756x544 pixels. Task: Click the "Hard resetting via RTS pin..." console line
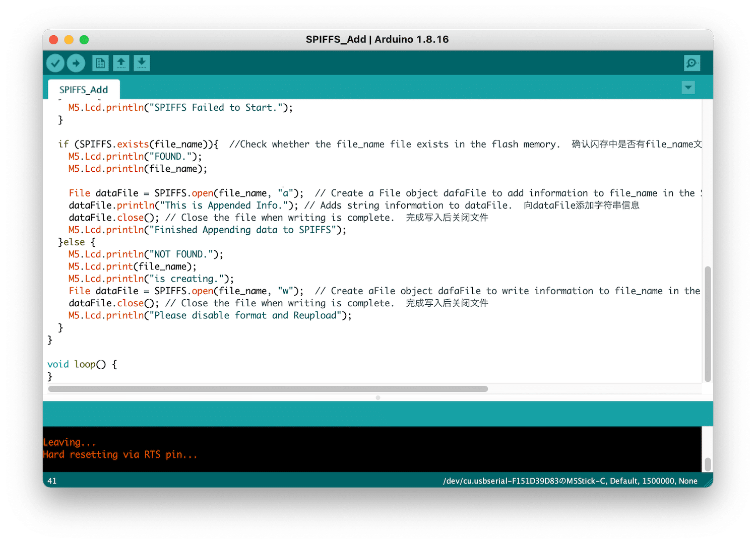(120, 454)
